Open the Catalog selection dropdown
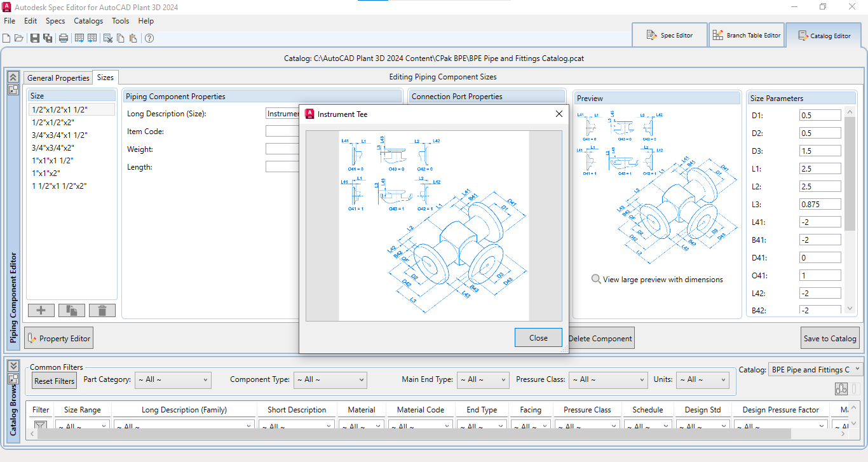868x462 pixels. 815,369
